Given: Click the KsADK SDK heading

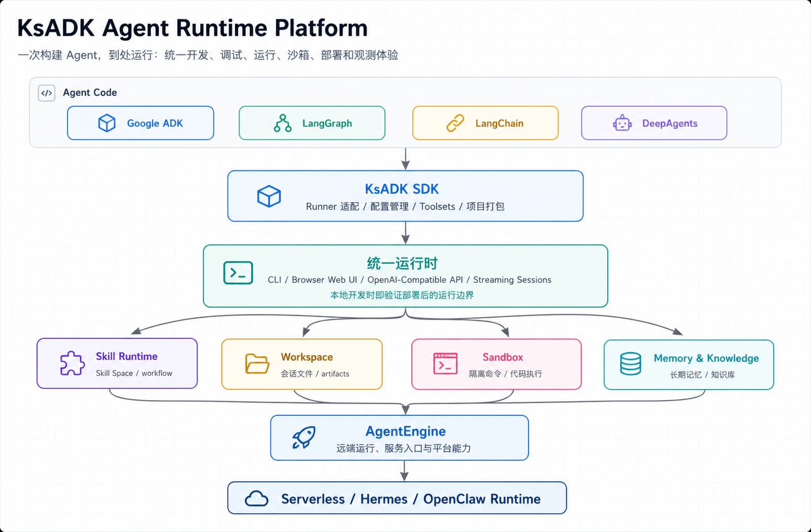Looking at the screenshot, I should coord(402,189).
